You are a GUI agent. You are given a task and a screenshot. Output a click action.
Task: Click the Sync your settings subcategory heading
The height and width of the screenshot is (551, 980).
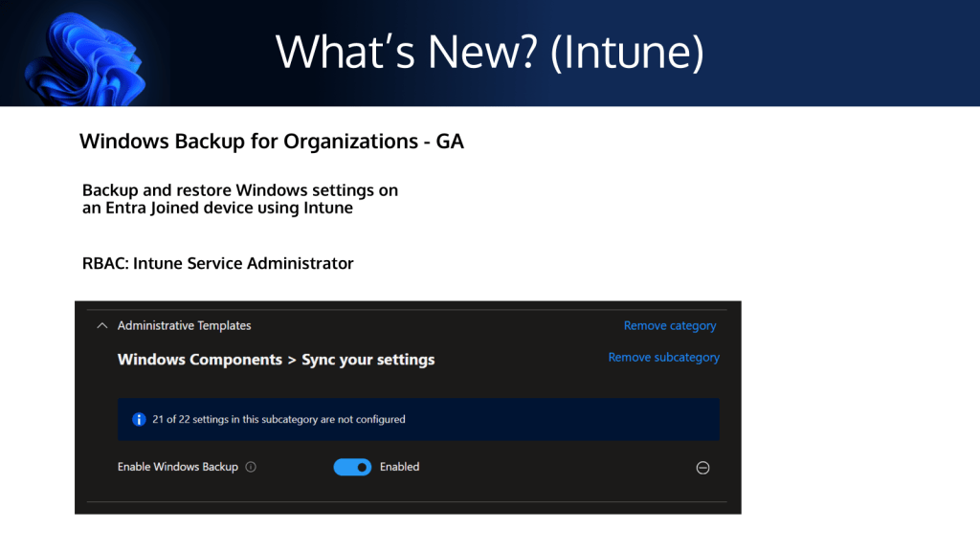pyautogui.click(x=367, y=360)
